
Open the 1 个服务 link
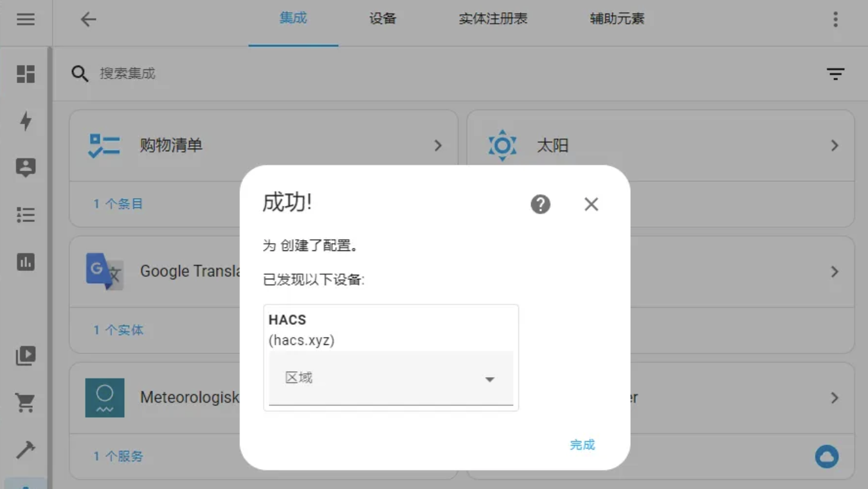[x=118, y=456]
